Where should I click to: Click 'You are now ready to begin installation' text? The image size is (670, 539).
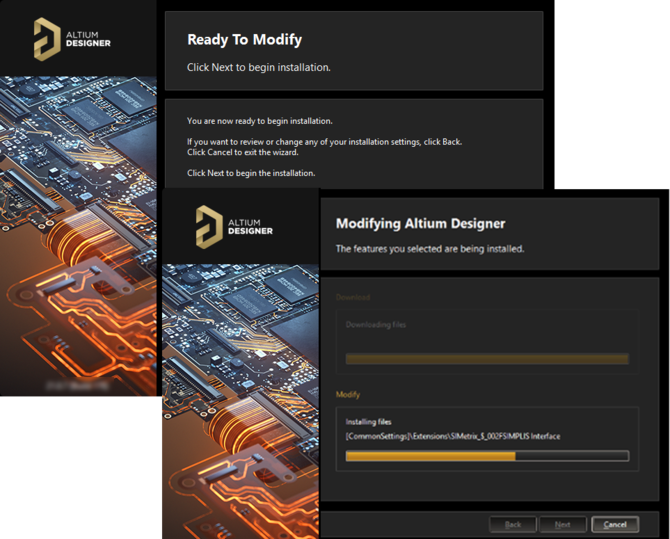(x=259, y=121)
